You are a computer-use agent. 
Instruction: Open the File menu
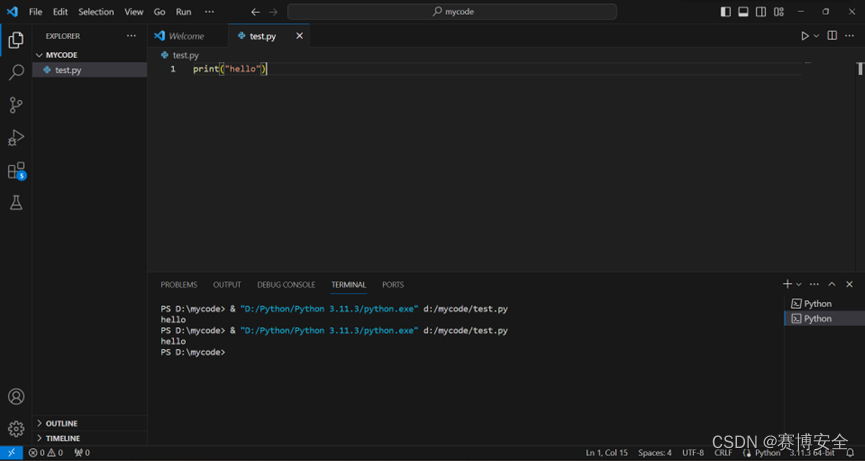pos(35,12)
